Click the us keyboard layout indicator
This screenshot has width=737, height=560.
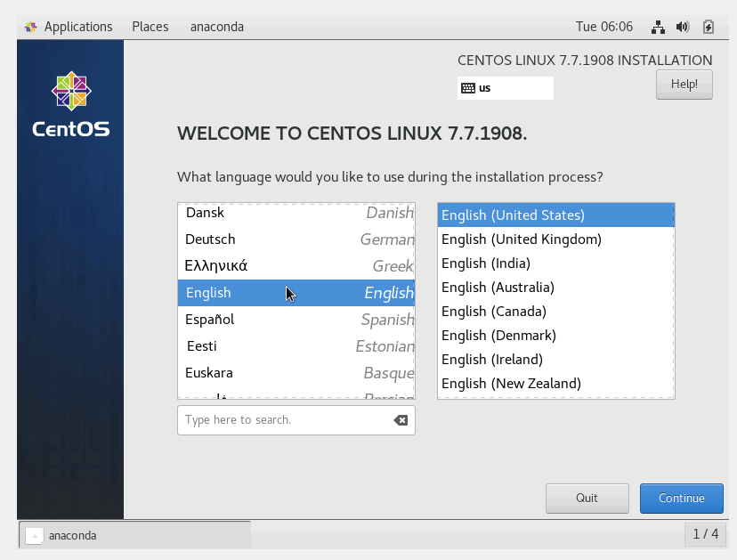506,88
